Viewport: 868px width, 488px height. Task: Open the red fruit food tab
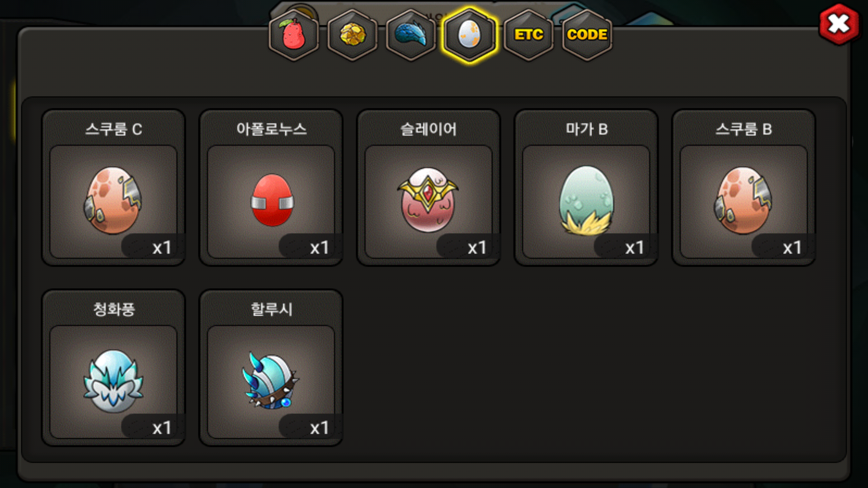point(294,35)
